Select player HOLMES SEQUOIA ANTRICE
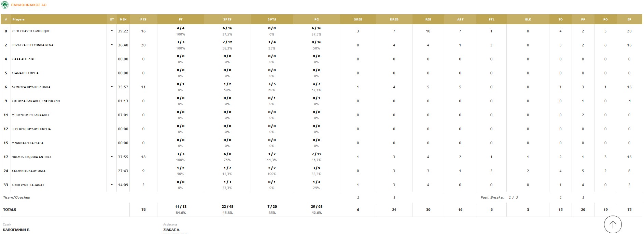The width and height of the screenshot is (644, 234). pyautogui.click(x=31, y=157)
